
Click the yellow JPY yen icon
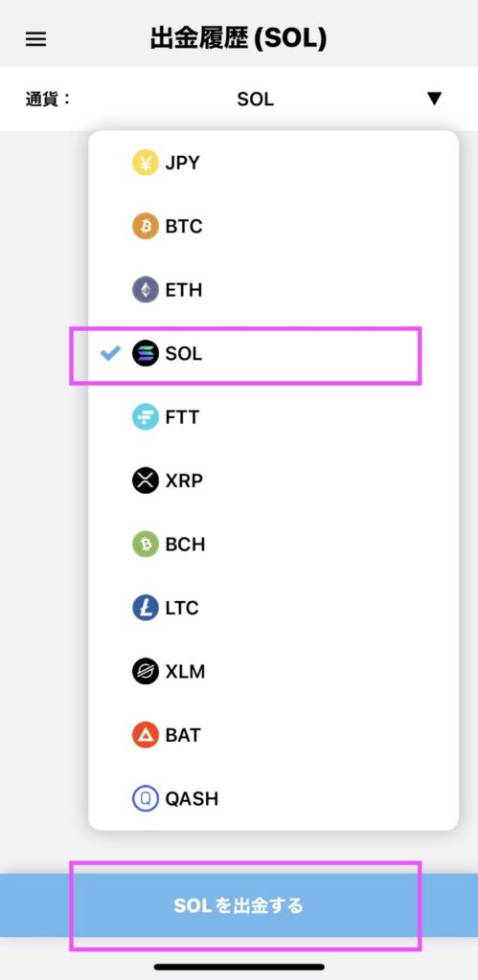(146, 163)
